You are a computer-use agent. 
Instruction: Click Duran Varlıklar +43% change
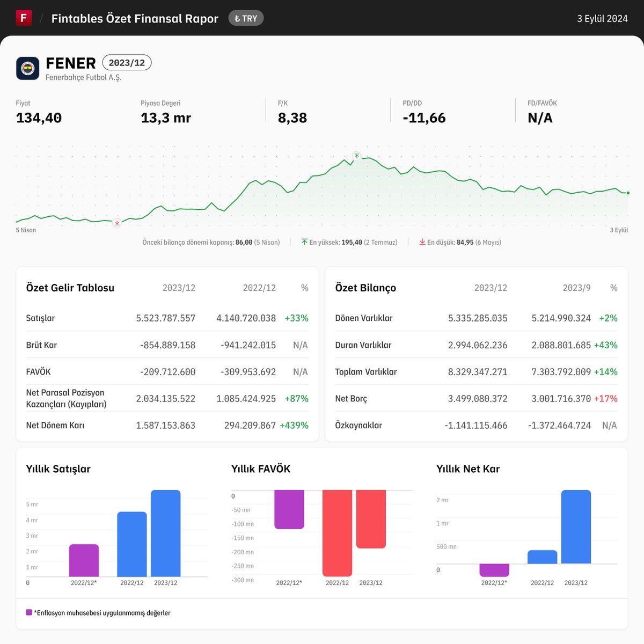[x=606, y=345]
